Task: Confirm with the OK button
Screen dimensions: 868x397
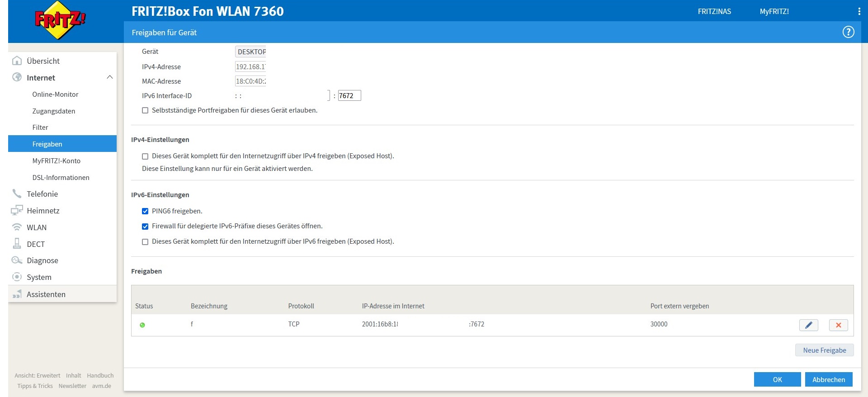Action: [777, 379]
